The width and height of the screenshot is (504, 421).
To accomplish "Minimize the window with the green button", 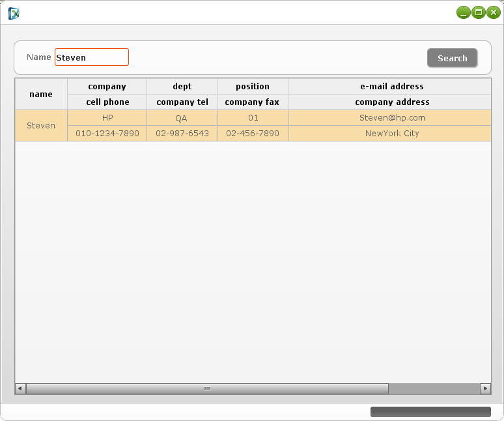I will 463,12.
